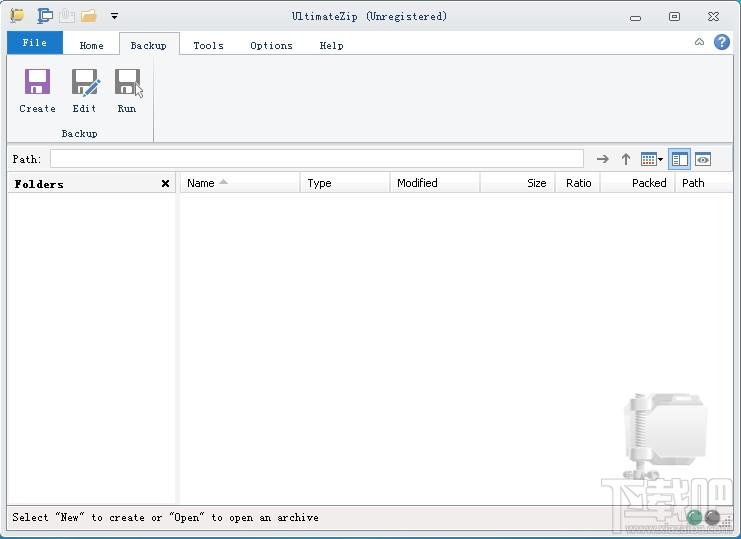Screen dimensions: 741x539
Task: Sort by the Type column header
Action: (x=345, y=183)
